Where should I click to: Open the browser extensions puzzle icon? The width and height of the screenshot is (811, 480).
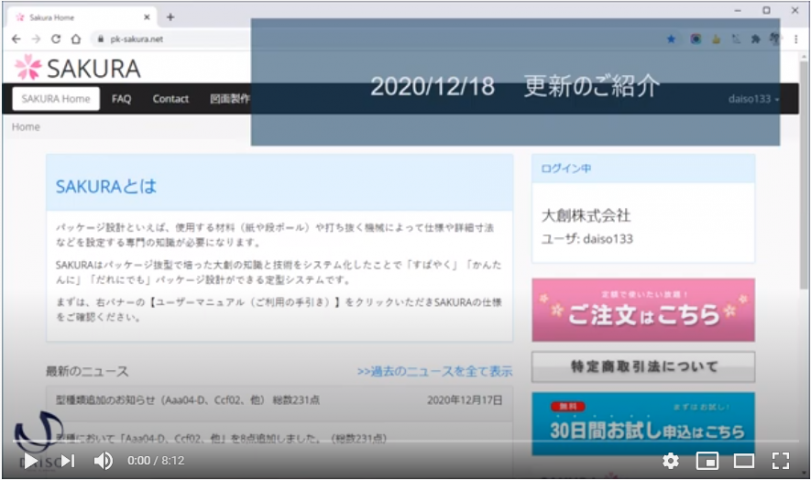[756, 39]
